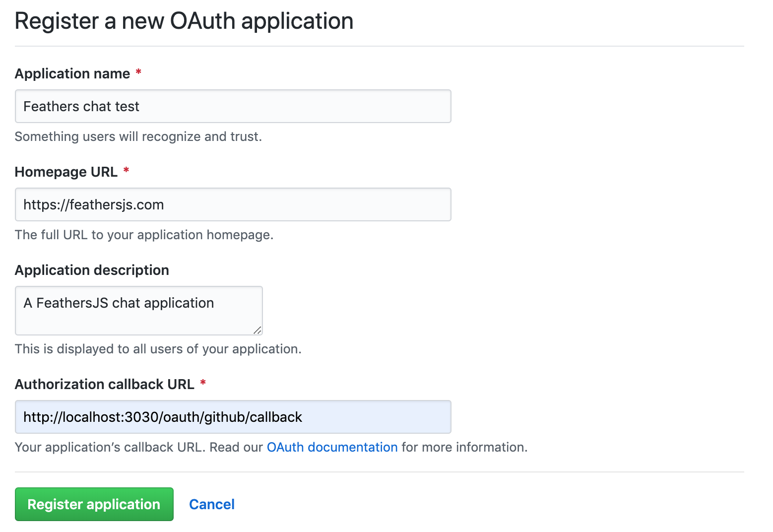Focus the Application description textarea

(138, 311)
